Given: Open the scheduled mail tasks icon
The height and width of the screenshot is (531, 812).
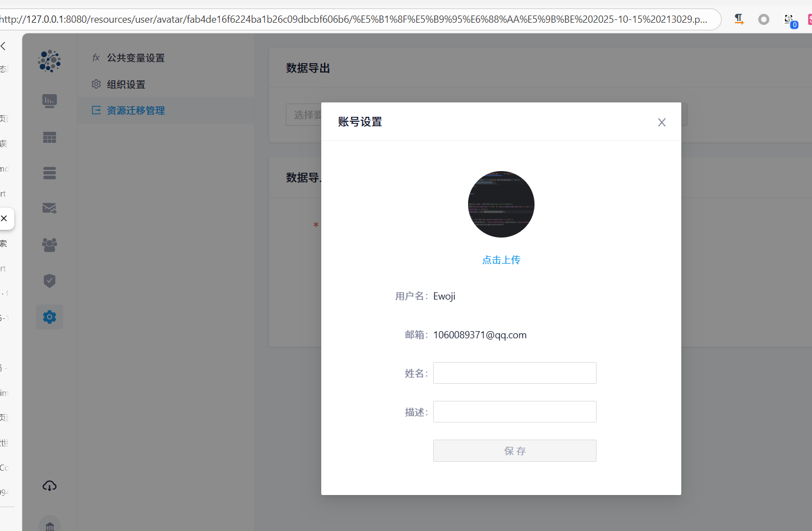Looking at the screenshot, I should (x=49, y=208).
